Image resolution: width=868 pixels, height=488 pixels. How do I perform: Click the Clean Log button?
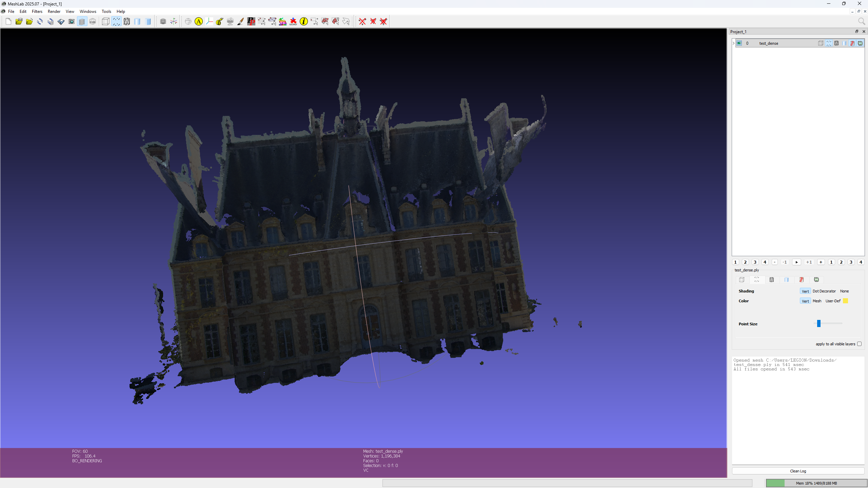click(798, 471)
